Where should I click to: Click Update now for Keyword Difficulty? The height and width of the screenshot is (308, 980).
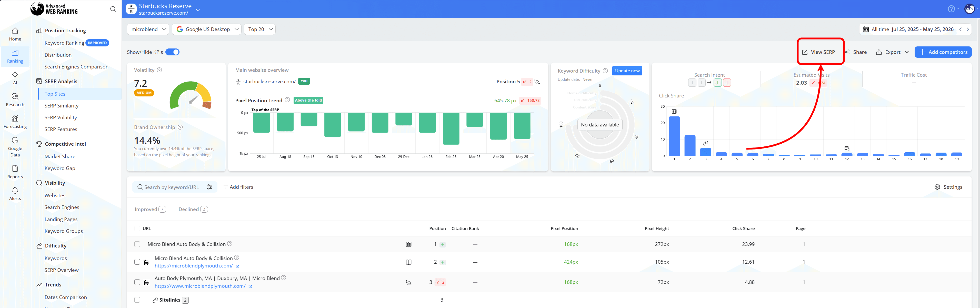tap(627, 71)
